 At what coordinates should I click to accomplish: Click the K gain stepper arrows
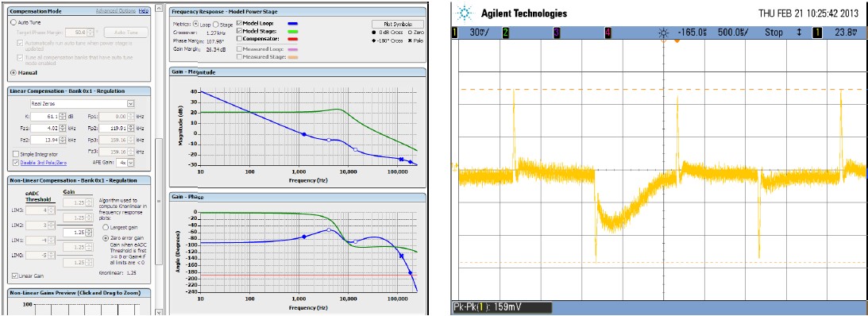coord(62,116)
